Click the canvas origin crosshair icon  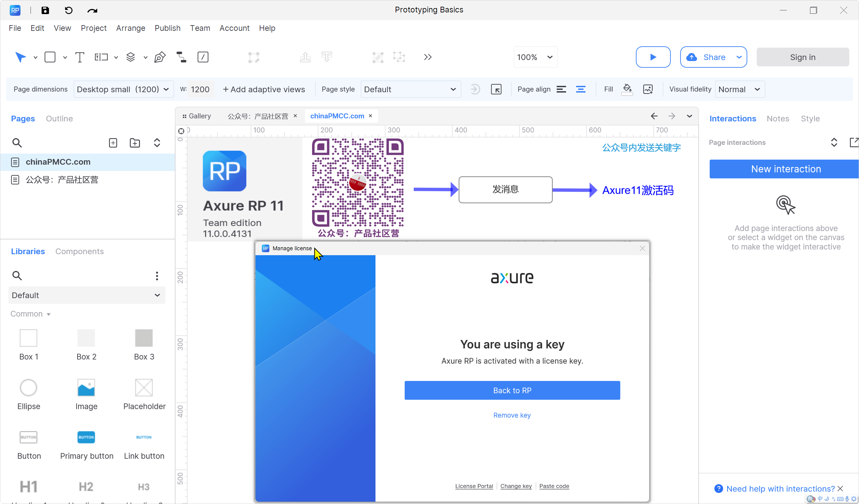point(181,131)
